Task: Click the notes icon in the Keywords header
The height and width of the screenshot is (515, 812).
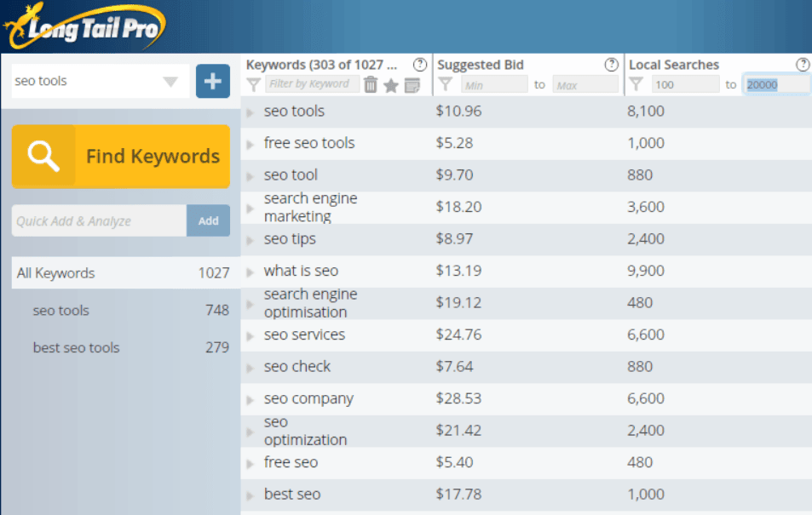Action: pyautogui.click(x=412, y=85)
